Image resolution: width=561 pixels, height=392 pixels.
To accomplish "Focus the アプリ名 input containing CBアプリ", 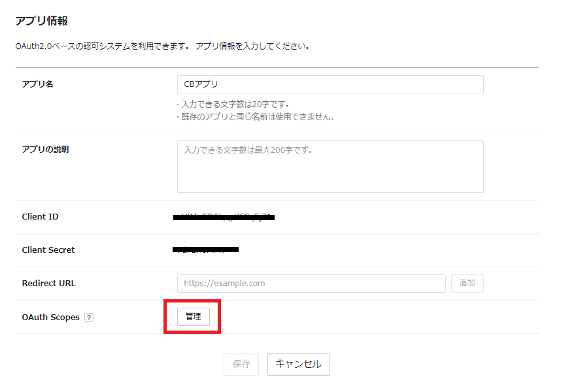I will pyautogui.click(x=330, y=84).
